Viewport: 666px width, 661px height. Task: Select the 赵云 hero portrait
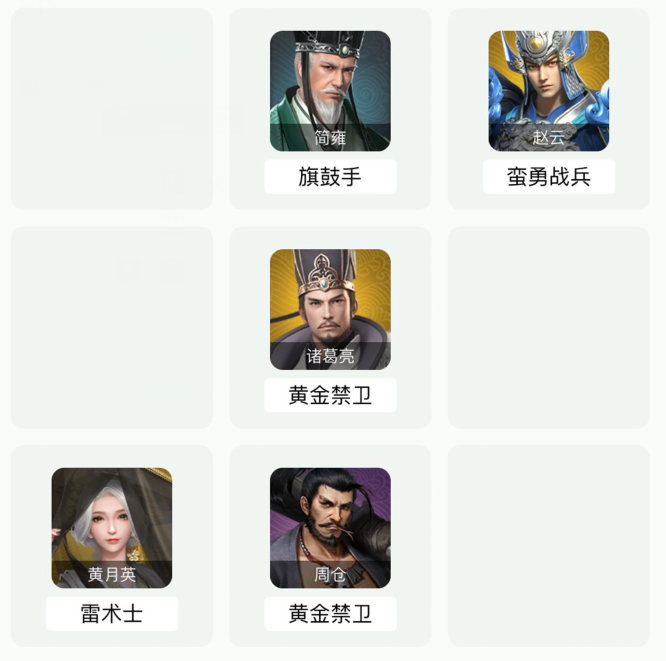pyautogui.click(x=549, y=91)
